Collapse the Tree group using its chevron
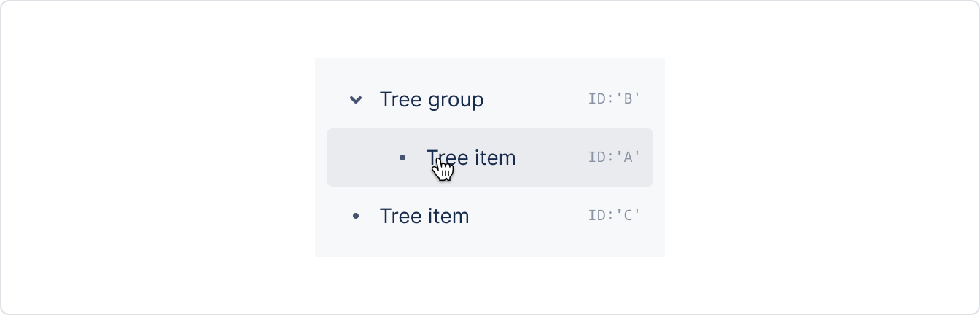The width and height of the screenshot is (980, 315). point(356,99)
